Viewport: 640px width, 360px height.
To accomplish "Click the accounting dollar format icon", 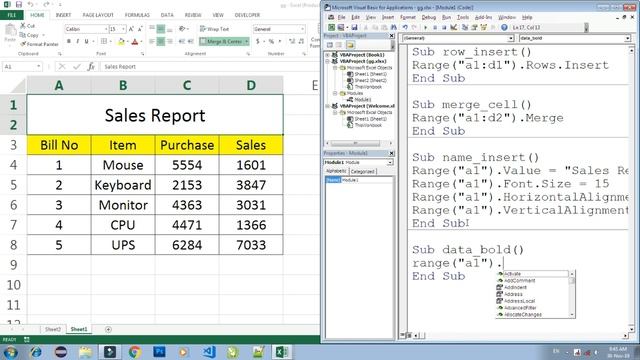I will tap(258, 41).
